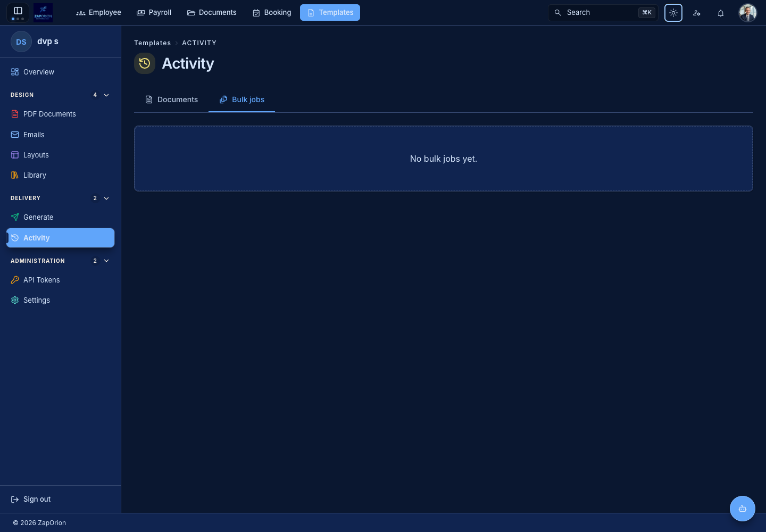
Task: Switch to the Documents tab
Action: pyautogui.click(x=171, y=99)
